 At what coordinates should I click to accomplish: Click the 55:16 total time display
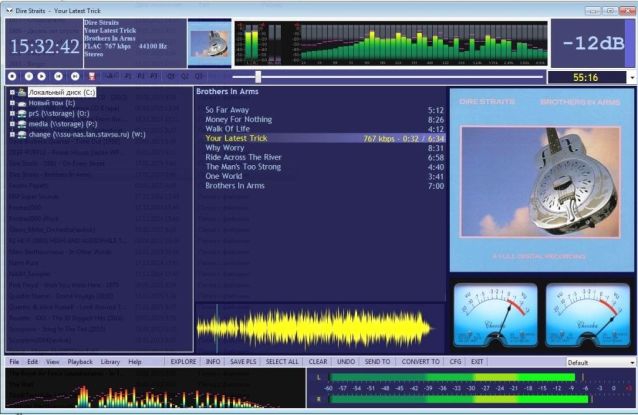[586, 77]
